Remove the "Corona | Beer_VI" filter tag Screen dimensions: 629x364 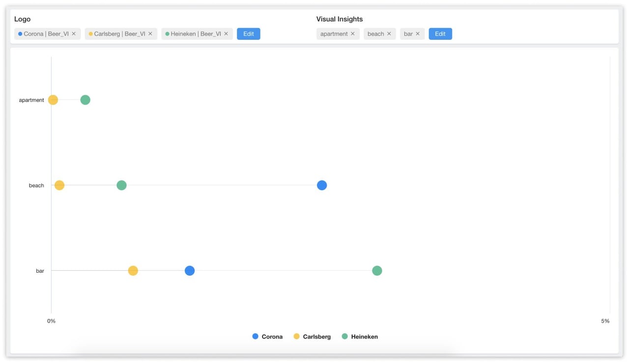tap(74, 33)
